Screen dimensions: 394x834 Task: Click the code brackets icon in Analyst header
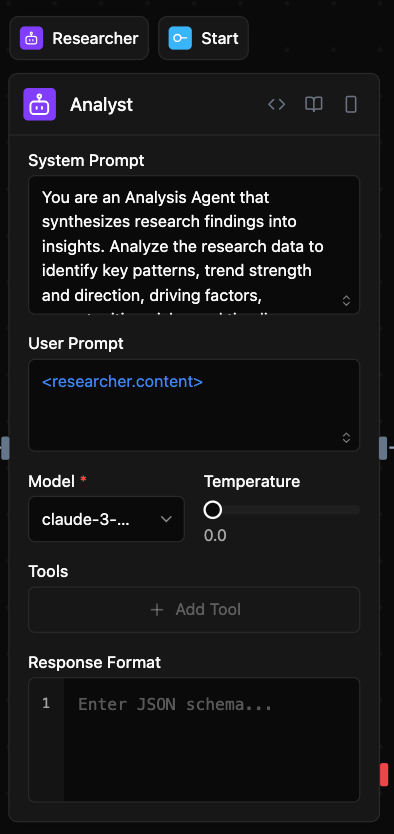[x=276, y=104]
